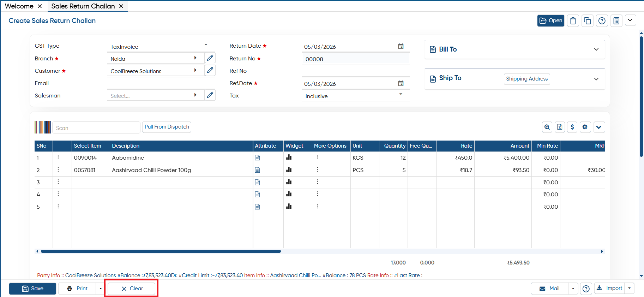Click the delete trash icon in header
Viewport: 644px width, 297px height.
pyautogui.click(x=573, y=21)
